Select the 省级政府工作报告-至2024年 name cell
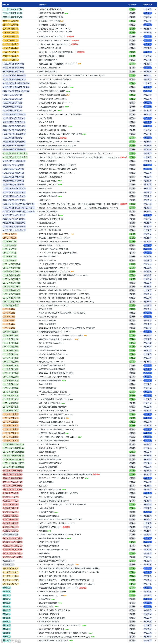The width and height of the screenshot is (159, 644). [x=83, y=9]
